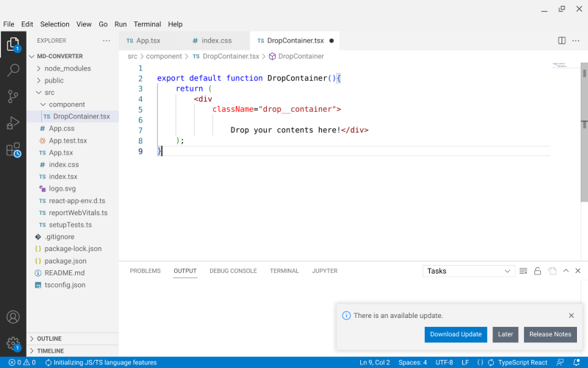Change indentation via Spaces: 4
Viewport: 588px width, 368px height.
point(412,362)
